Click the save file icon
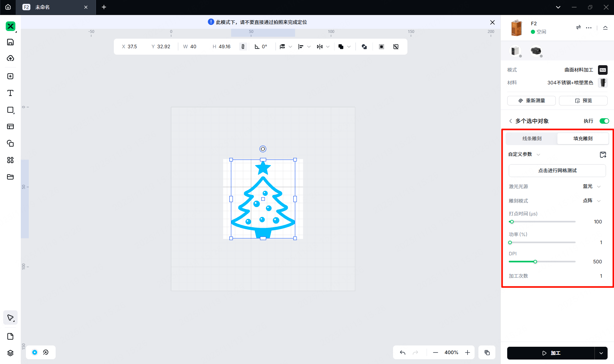Screen dimensions: 614x364 (10, 42)
